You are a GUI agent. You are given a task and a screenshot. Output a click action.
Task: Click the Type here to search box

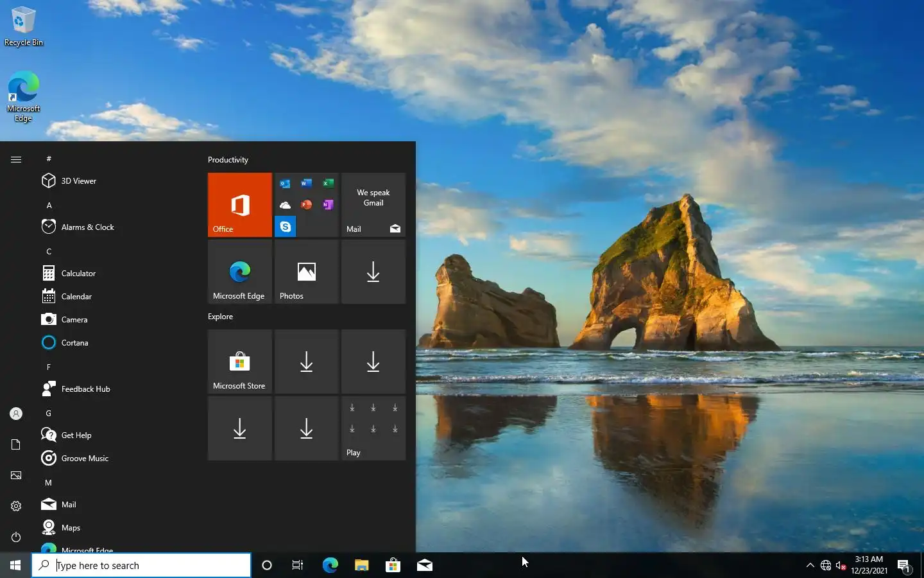point(141,565)
